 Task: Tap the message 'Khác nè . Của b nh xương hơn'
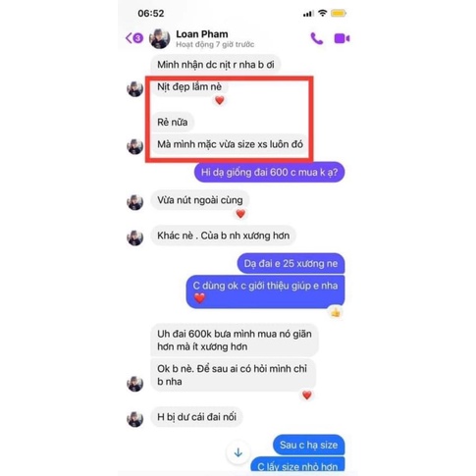pos(223,236)
